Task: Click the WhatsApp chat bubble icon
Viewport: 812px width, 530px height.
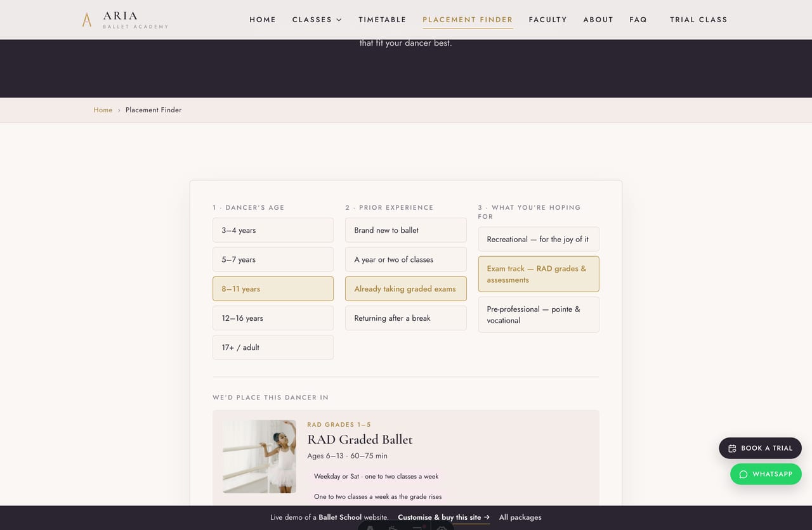Action: point(743,474)
